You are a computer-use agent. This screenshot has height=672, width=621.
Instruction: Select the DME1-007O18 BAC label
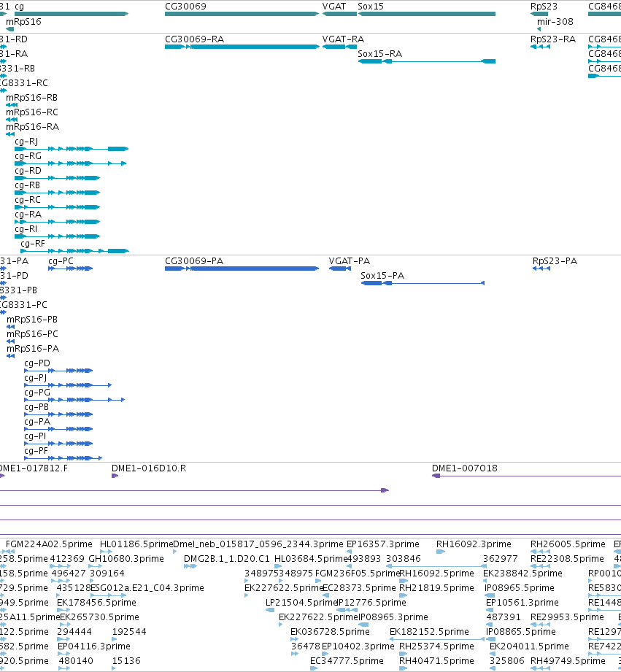pyautogui.click(x=465, y=468)
